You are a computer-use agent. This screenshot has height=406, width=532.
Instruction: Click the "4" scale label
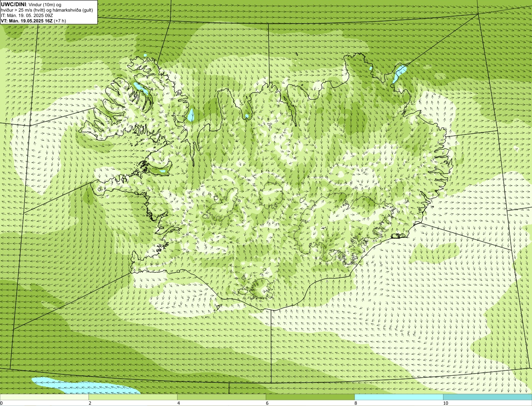[x=178, y=403]
